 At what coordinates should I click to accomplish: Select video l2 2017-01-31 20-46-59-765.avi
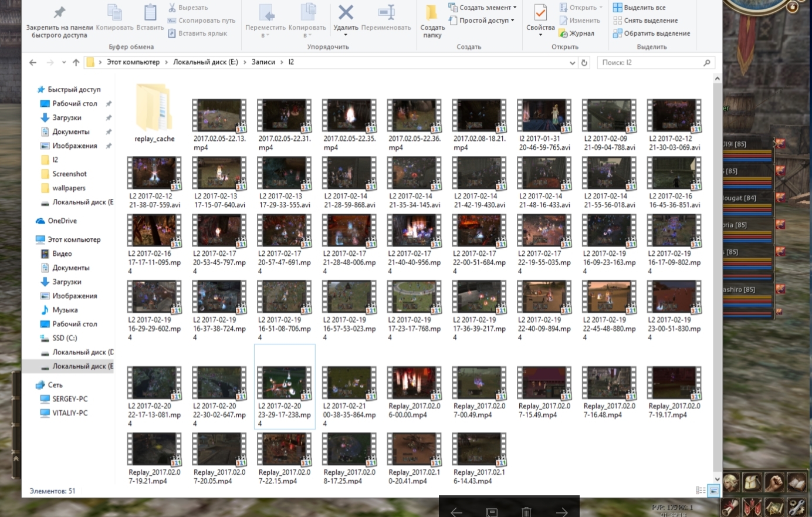[544, 125]
